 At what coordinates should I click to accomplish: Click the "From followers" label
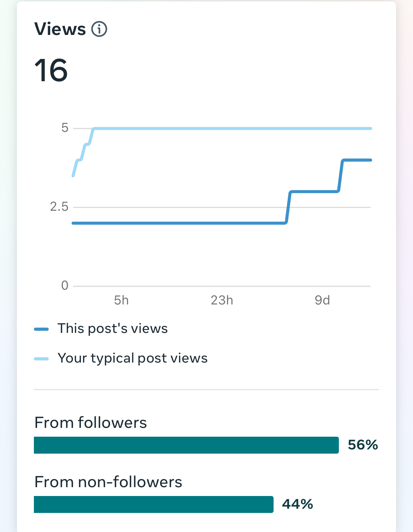click(91, 423)
